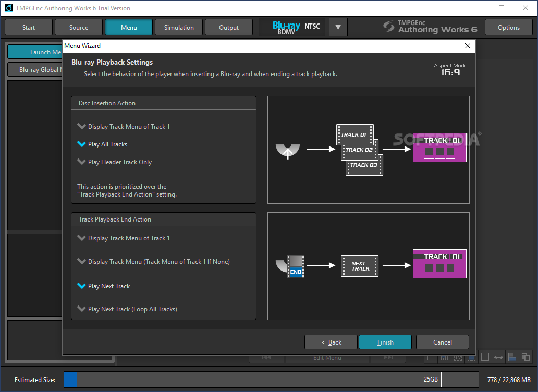
Task: Select Play Header Track Only option
Action: click(x=115, y=162)
